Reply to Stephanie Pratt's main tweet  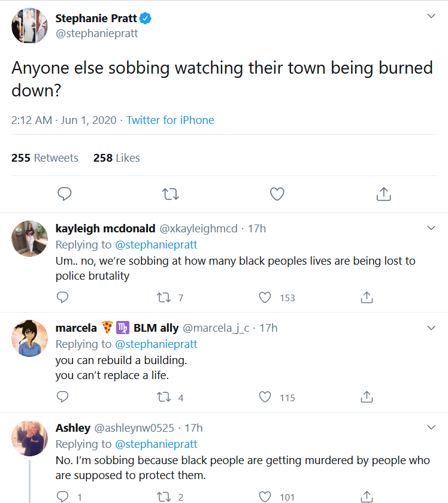65,193
